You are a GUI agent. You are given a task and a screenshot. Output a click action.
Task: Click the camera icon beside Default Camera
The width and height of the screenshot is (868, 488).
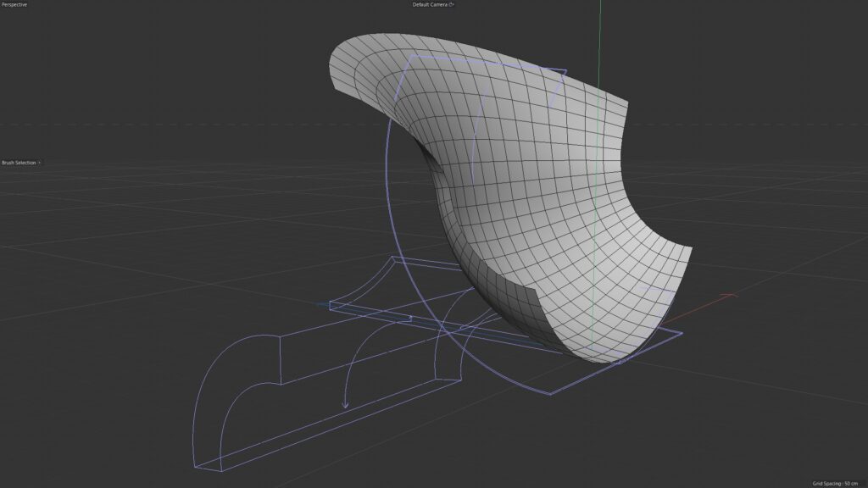coord(452,4)
